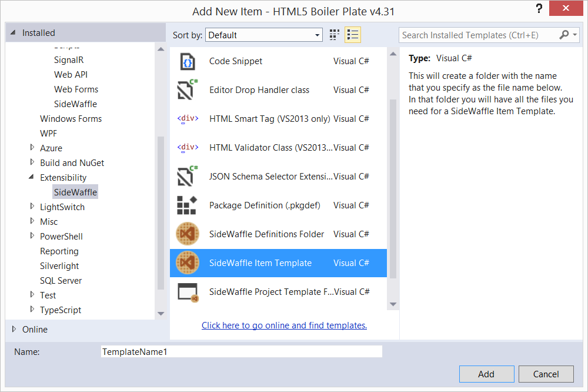Select Web Forms category

76,89
